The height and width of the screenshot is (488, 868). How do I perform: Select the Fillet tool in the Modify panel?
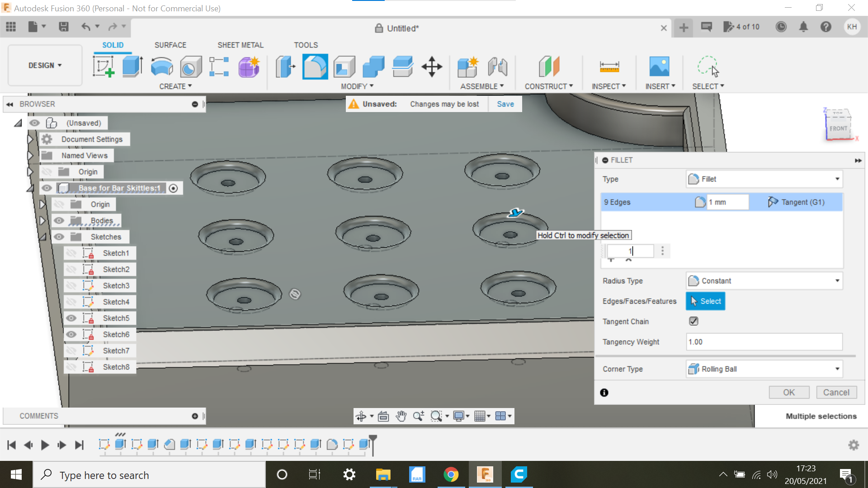click(315, 66)
